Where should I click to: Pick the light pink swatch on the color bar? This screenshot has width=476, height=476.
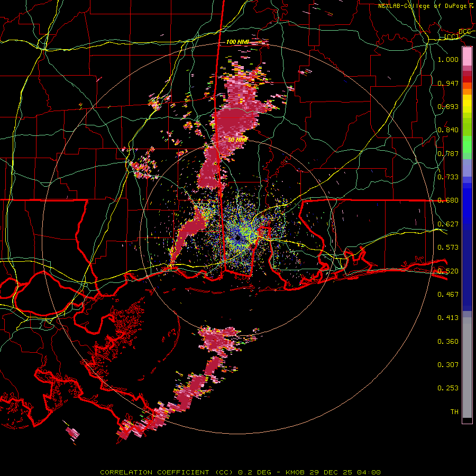pyautogui.click(x=467, y=57)
